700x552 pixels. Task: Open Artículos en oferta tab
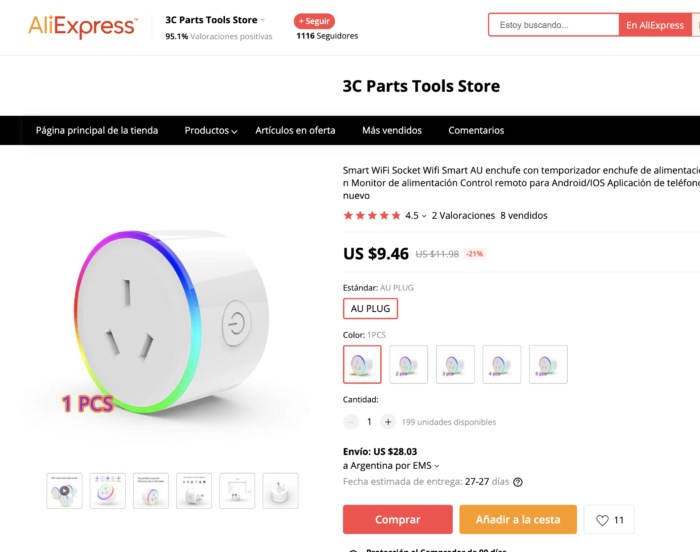(x=295, y=130)
